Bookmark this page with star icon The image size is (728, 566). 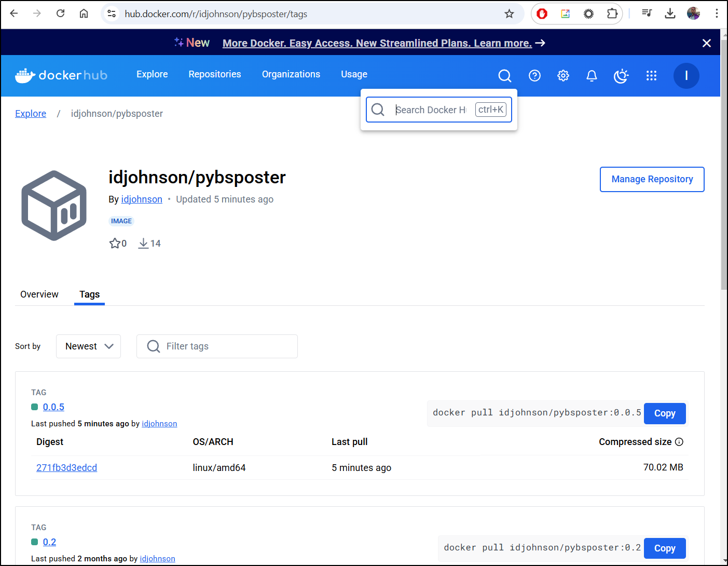509,14
